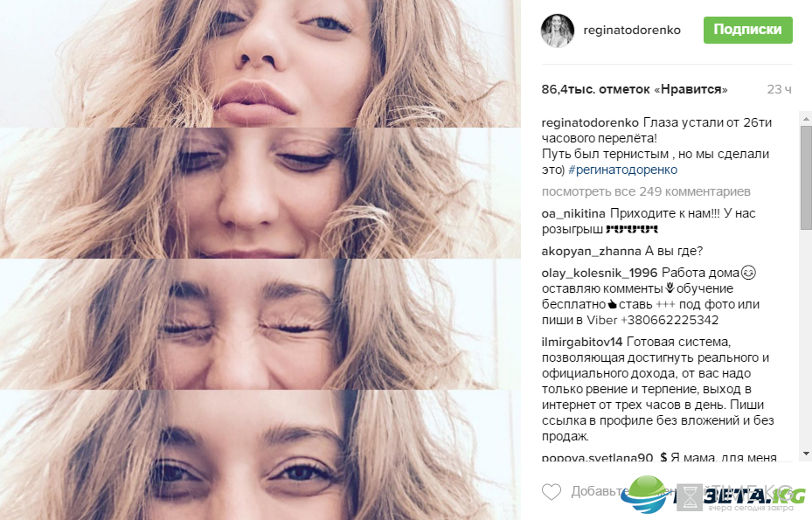Open akopyan_zhanna commenter profile
The height and width of the screenshot is (520, 812).
click(x=592, y=251)
